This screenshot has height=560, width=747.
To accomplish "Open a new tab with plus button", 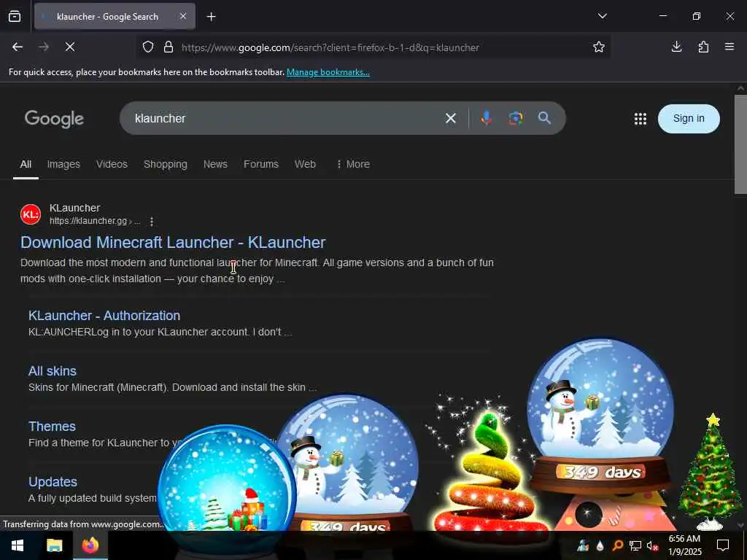I will (211, 17).
